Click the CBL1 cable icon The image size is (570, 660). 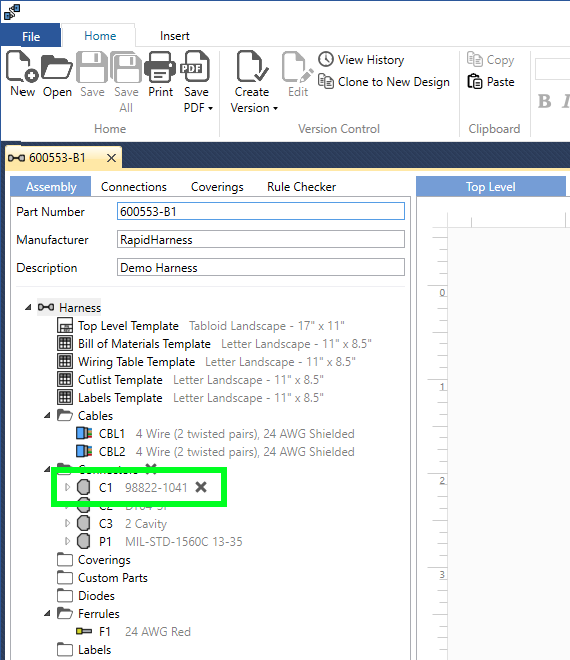coord(84,433)
